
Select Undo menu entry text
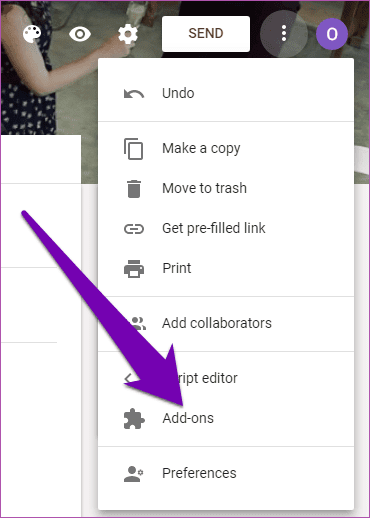click(178, 93)
